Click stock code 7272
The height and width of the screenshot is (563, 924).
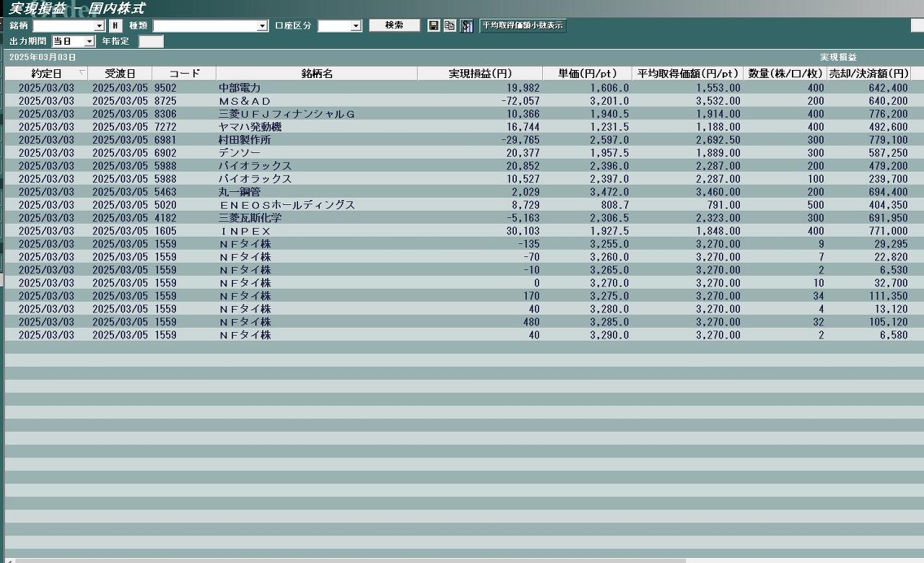click(x=165, y=127)
